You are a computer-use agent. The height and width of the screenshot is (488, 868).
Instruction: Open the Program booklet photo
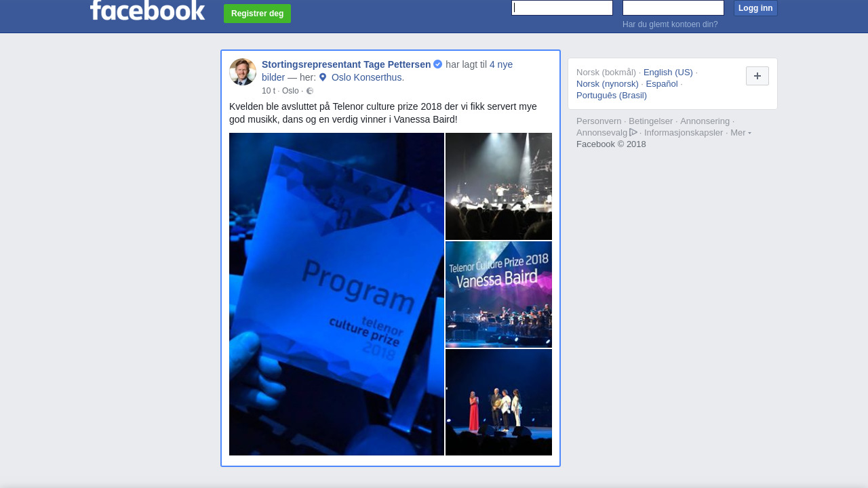tap(336, 294)
